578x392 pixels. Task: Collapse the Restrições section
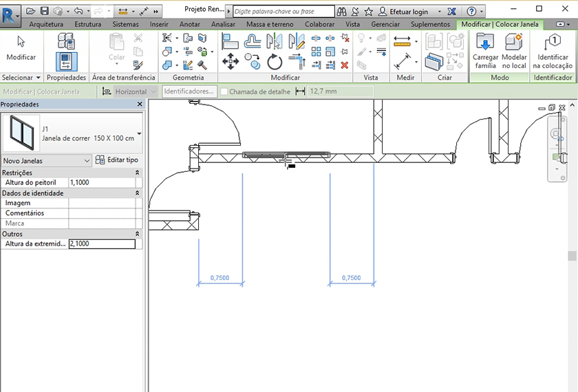[x=137, y=173]
